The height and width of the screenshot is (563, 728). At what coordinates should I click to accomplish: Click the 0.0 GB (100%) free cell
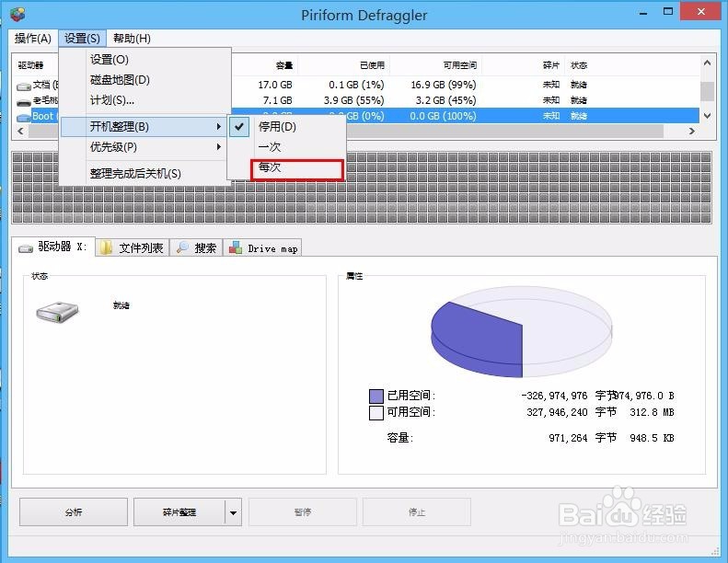[x=443, y=116]
